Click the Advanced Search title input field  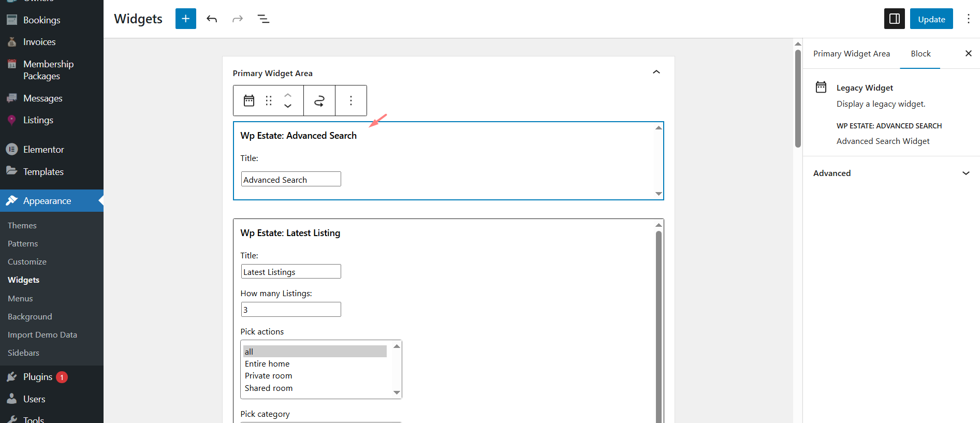pyautogui.click(x=291, y=179)
